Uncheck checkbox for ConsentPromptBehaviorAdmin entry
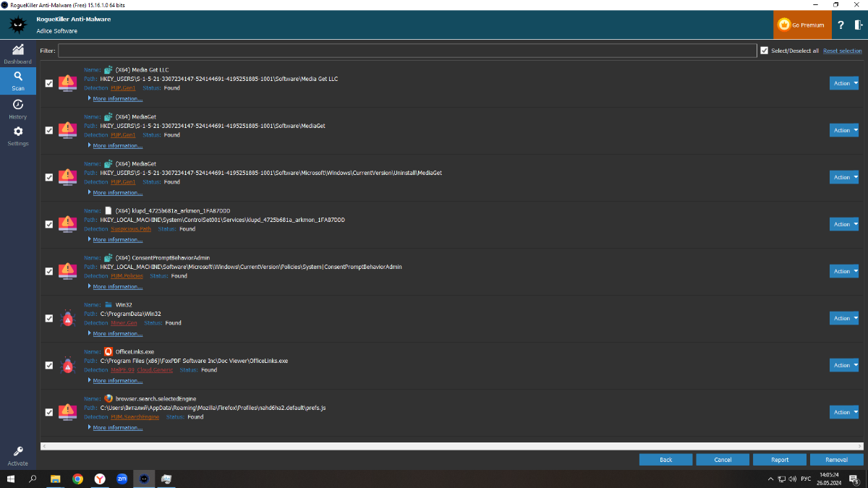This screenshot has height=488, width=868. click(49, 271)
